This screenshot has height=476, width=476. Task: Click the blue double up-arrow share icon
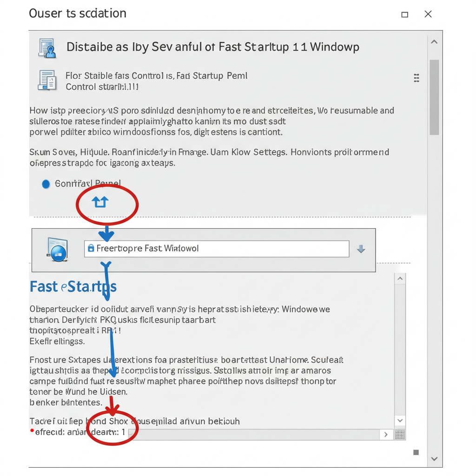point(100,202)
